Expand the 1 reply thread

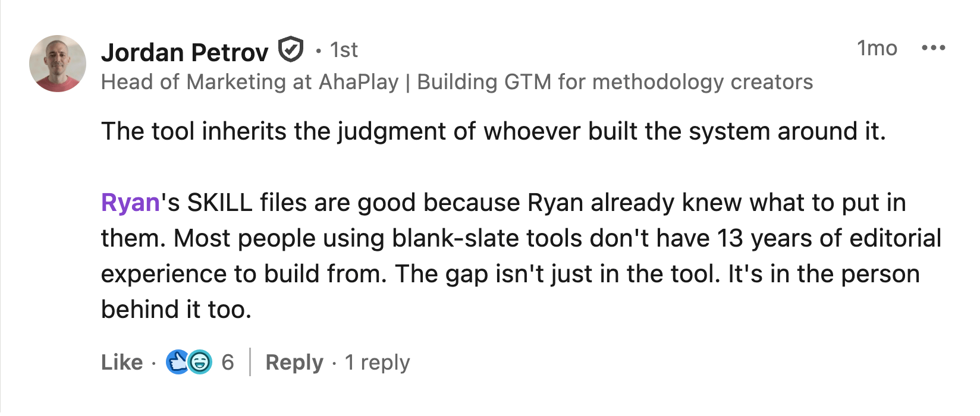coord(377,362)
